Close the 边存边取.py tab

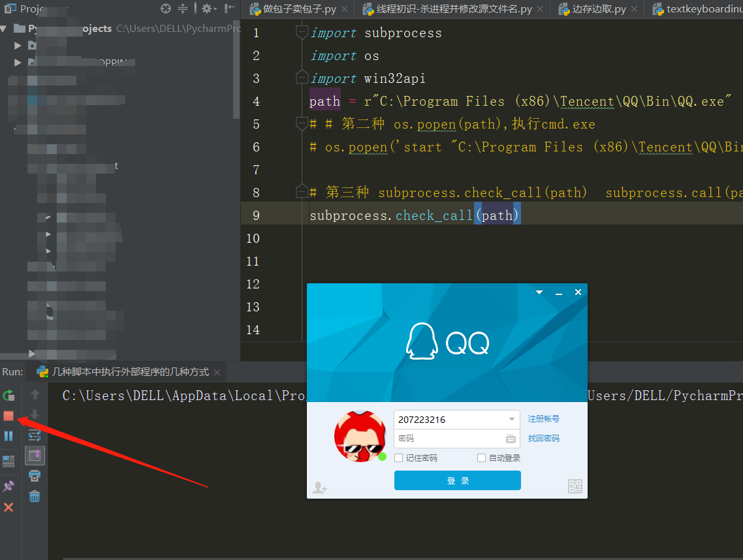(635, 9)
